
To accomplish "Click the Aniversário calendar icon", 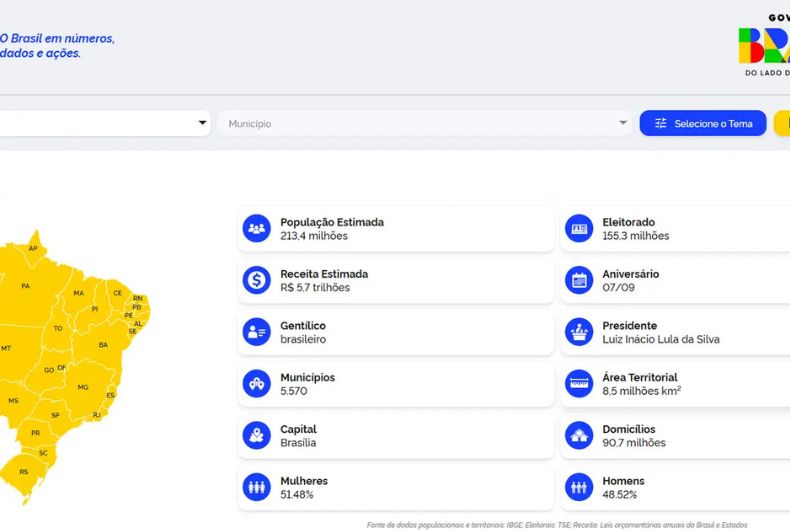I will (579, 281).
